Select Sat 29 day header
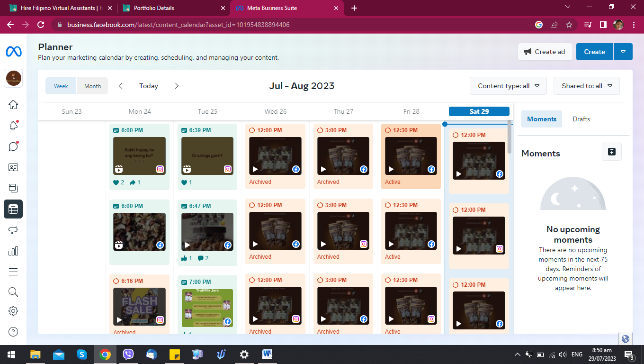 pos(479,111)
